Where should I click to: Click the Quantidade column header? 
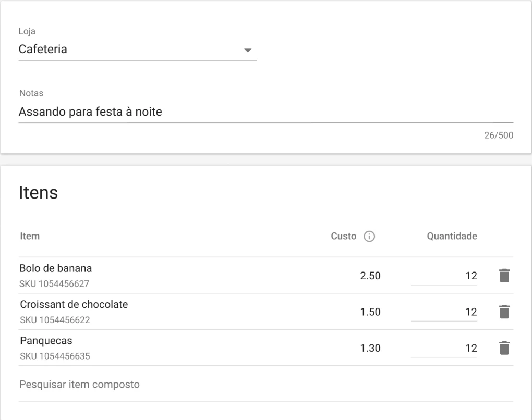coord(452,237)
